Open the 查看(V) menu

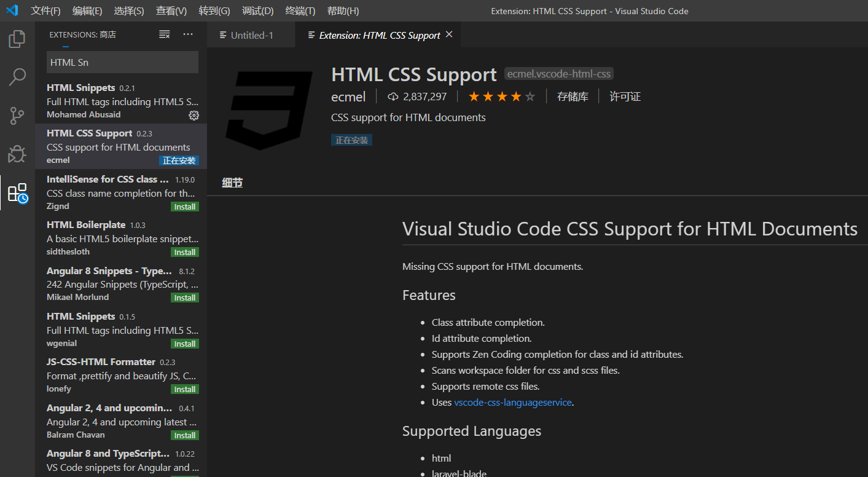pyautogui.click(x=171, y=11)
